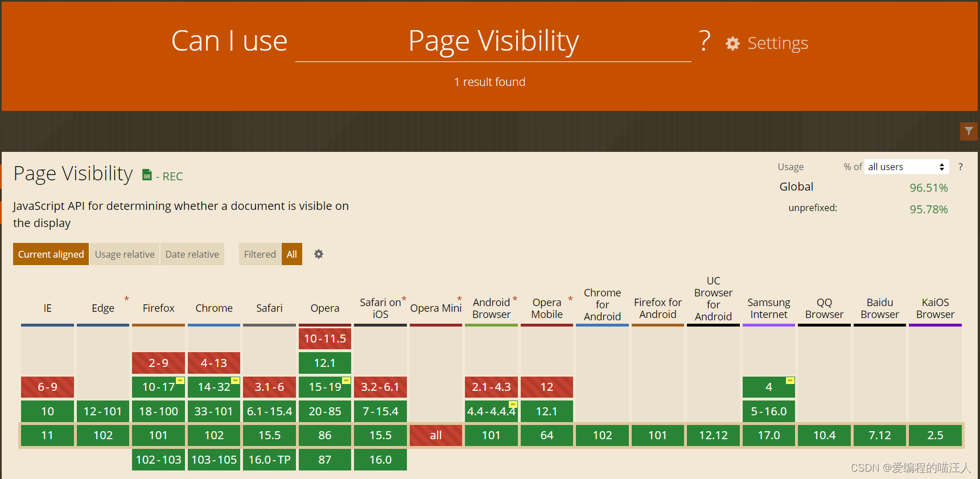The height and width of the screenshot is (479, 980).
Task: Click the Chrome for Android column header
Action: click(x=602, y=304)
